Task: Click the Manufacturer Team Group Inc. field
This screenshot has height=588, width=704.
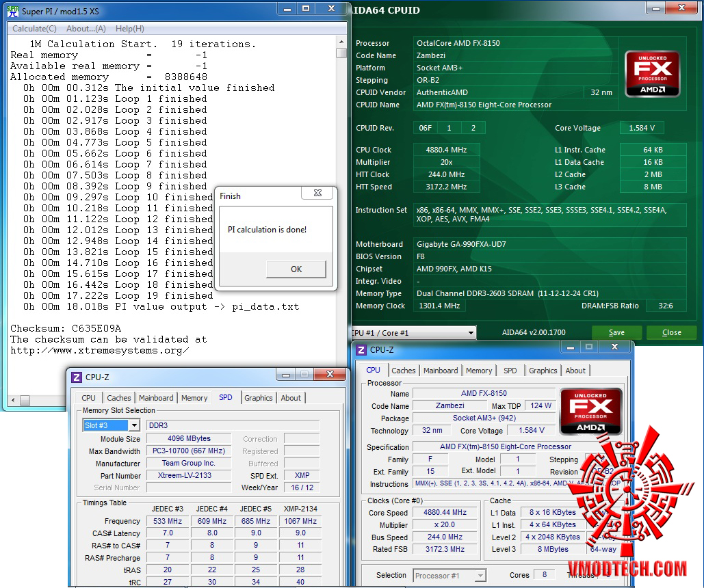Action: coord(189,463)
